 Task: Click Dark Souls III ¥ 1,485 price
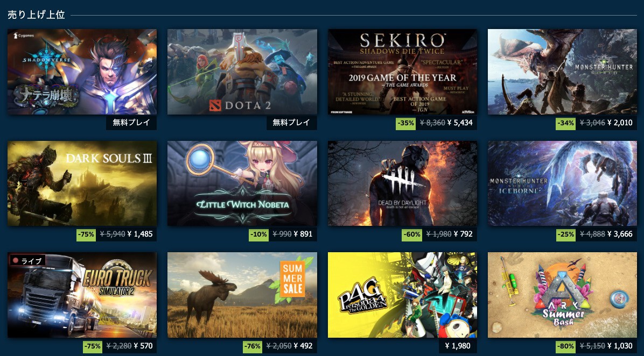(x=140, y=234)
